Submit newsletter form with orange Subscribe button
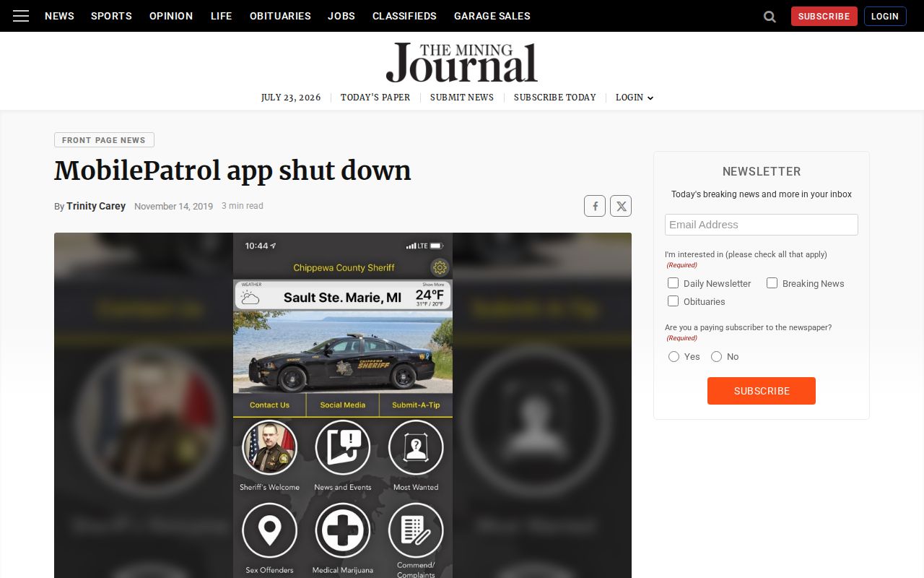 tap(762, 391)
